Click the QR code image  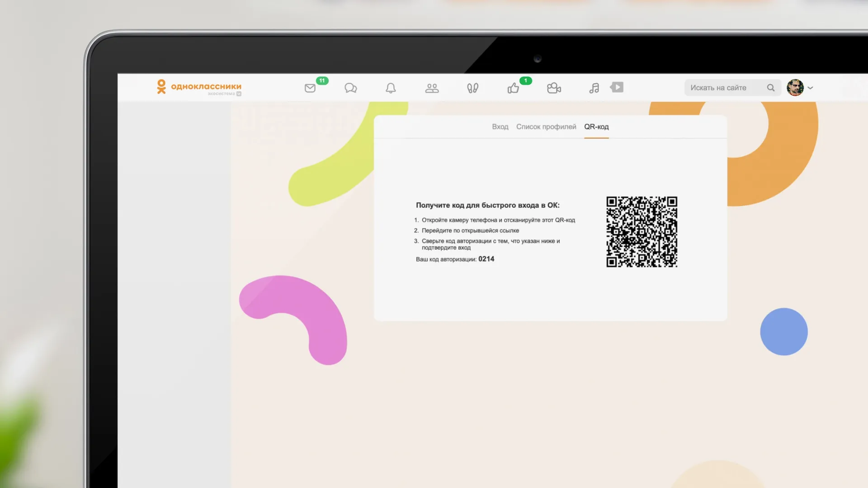click(642, 232)
